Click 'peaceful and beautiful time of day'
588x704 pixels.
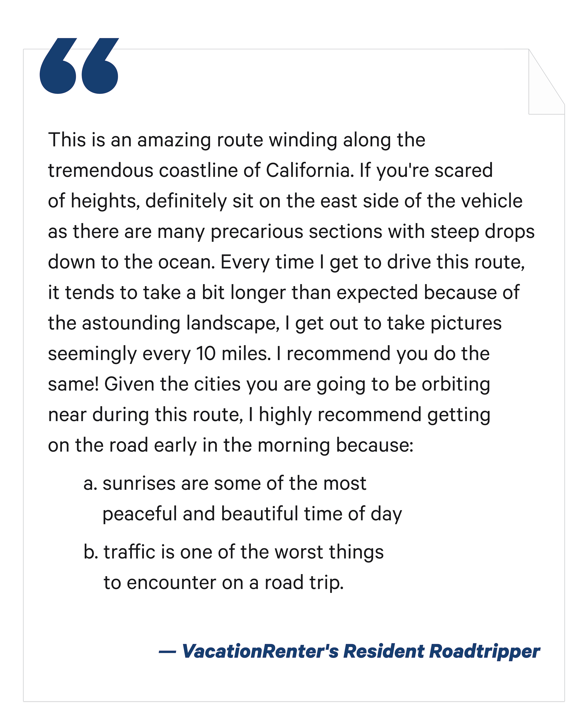[252, 514]
